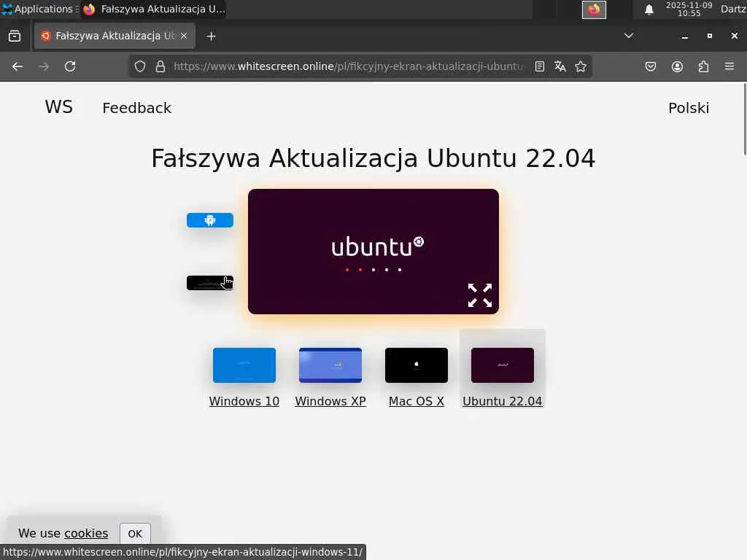Close the Fałszywa Aktualizacja tab

[184, 36]
